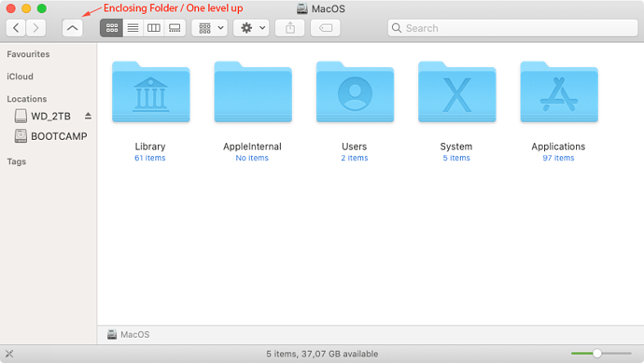
Task: Go back with the left chevron button
Action: pos(16,28)
